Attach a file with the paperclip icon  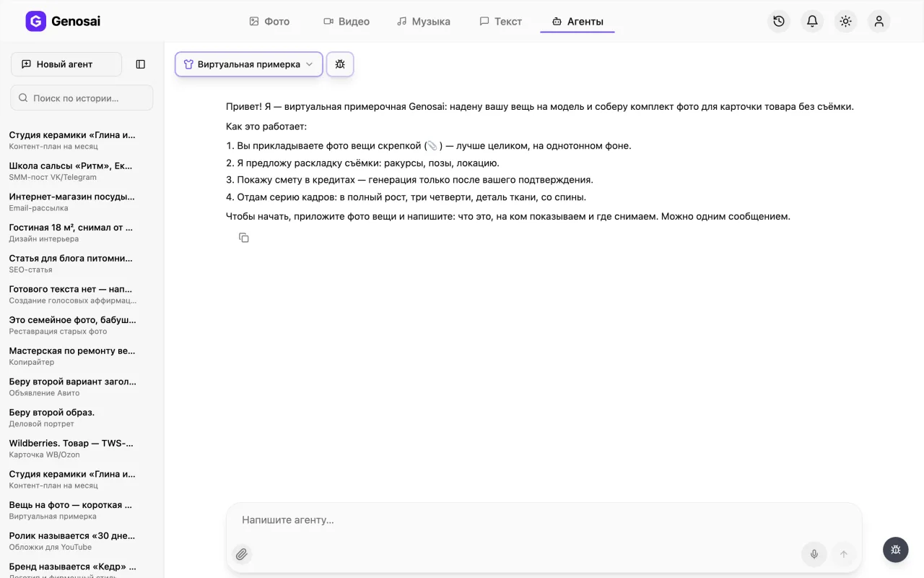(x=242, y=554)
